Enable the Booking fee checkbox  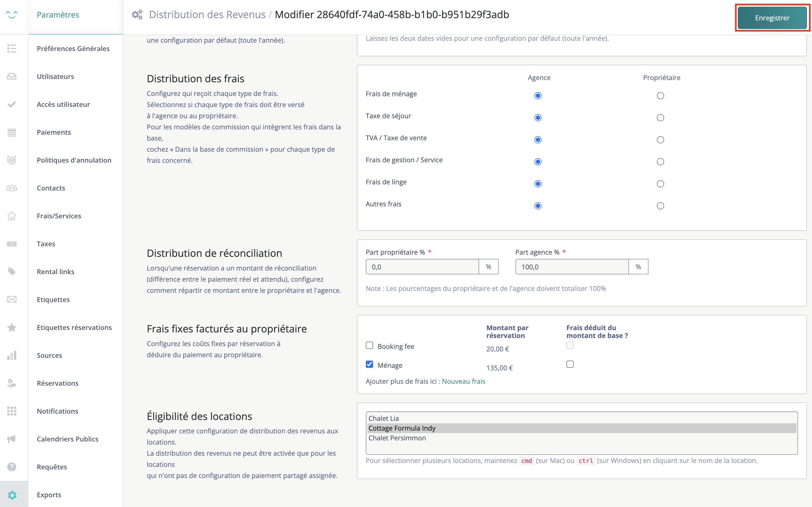click(369, 345)
